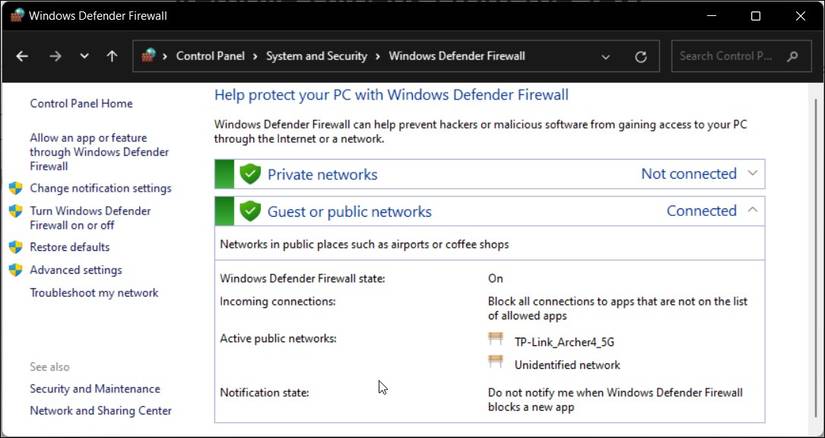Click the Unidentified network bench icon
This screenshot has width=825, height=438.
click(x=495, y=363)
